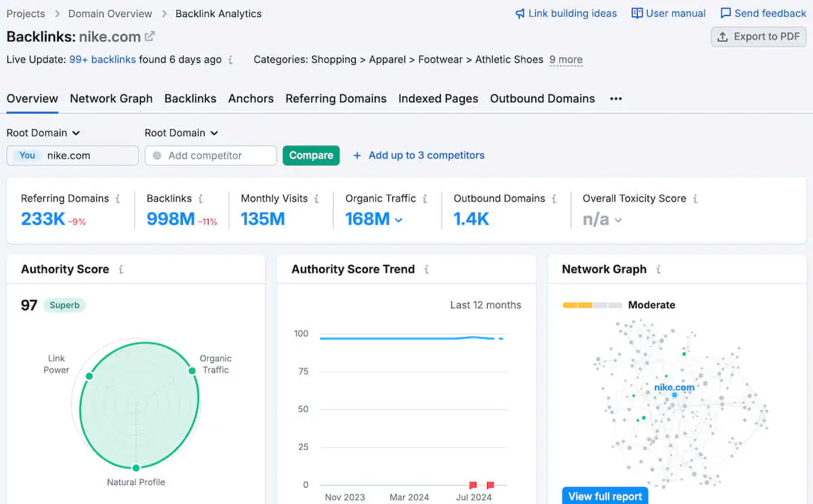This screenshot has width=813, height=504.
Task: Open more tabs ellipsis menu
Action: [615, 98]
